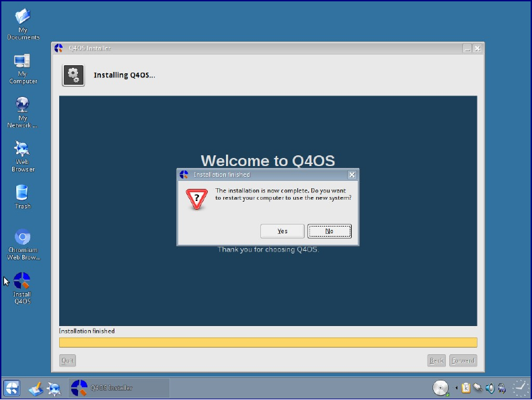Click the dialog logo in its title bar
The height and width of the screenshot is (400, 532).
point(184,175)
